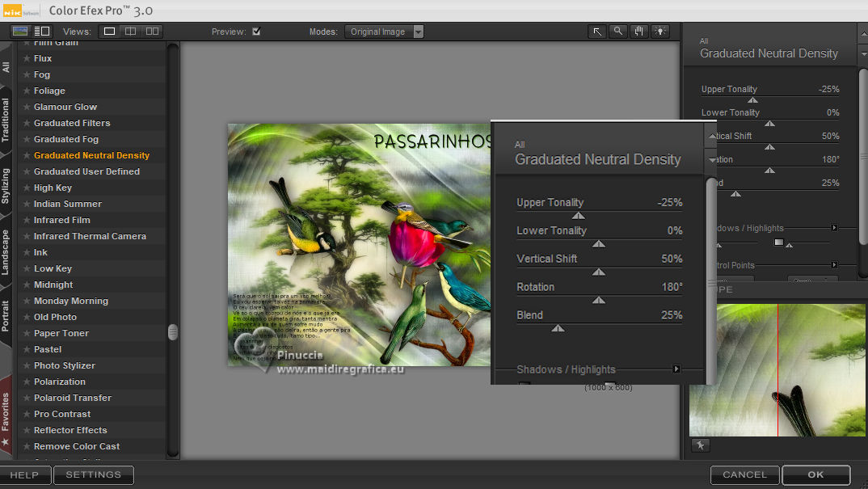
Task: Click the lightbulb background color icon
Action: 660,32
